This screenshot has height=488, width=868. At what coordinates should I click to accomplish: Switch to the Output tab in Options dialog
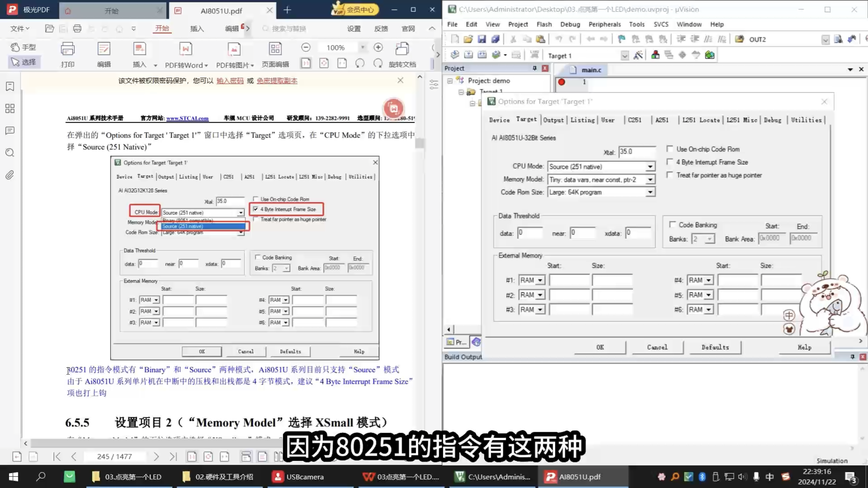553,120
